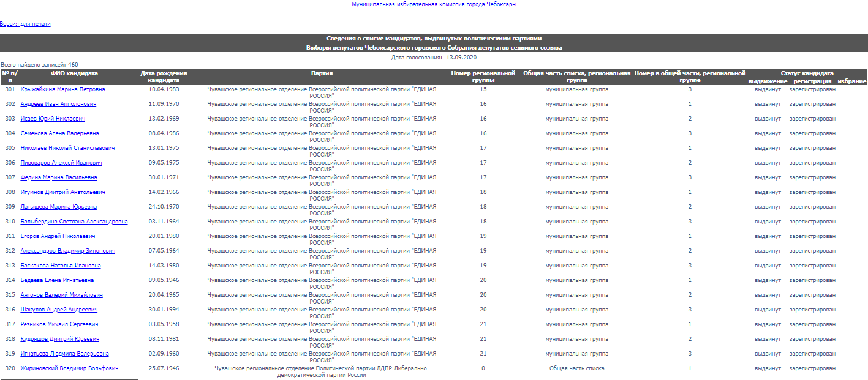Click the 'избрание' sub-header
Viewport: 868px width, 380px height.
852,81
